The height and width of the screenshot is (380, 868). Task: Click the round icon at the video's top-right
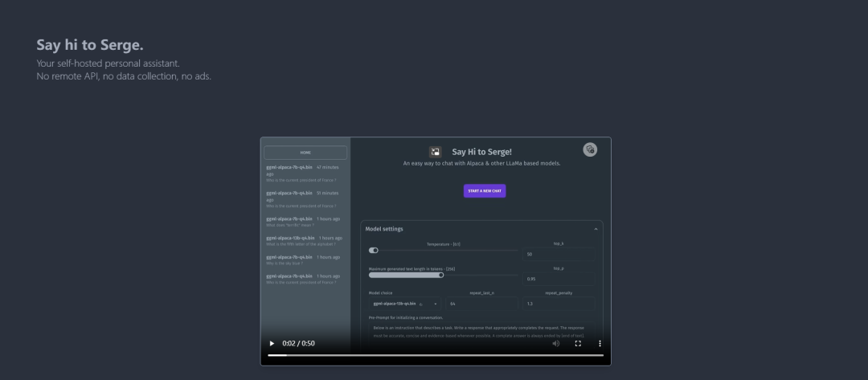click(590, 149)
